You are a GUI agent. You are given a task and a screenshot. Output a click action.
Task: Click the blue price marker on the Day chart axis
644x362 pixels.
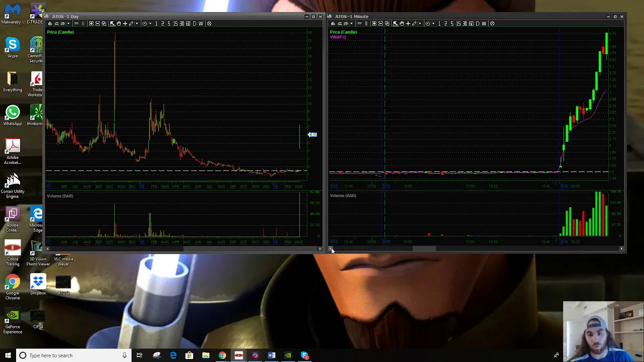(312, 135)
